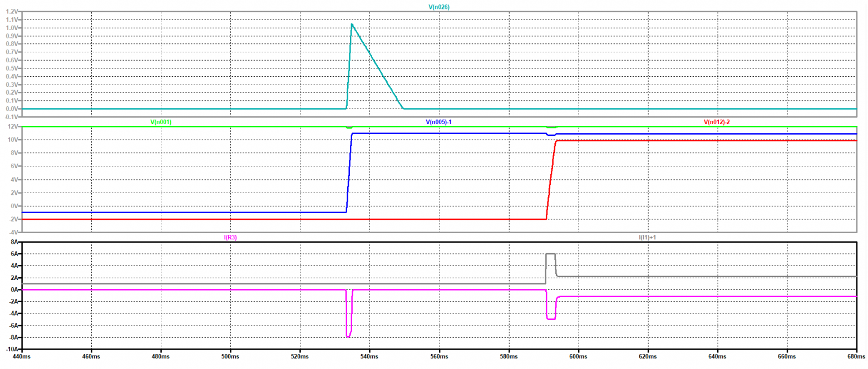
Task: Select the green V(n001) trace label
Action: (x=160, y=121)
